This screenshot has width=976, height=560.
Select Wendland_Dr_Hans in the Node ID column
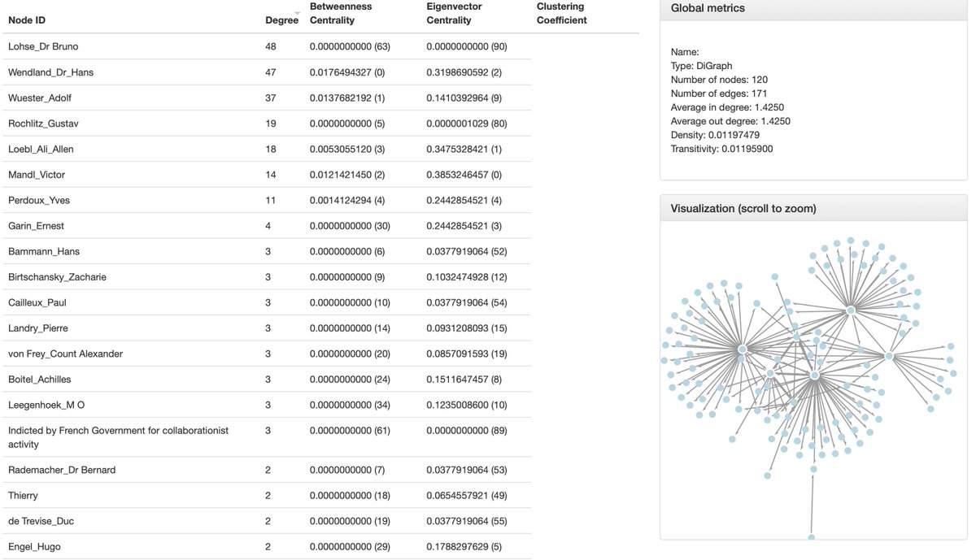(x=50, y=72)
